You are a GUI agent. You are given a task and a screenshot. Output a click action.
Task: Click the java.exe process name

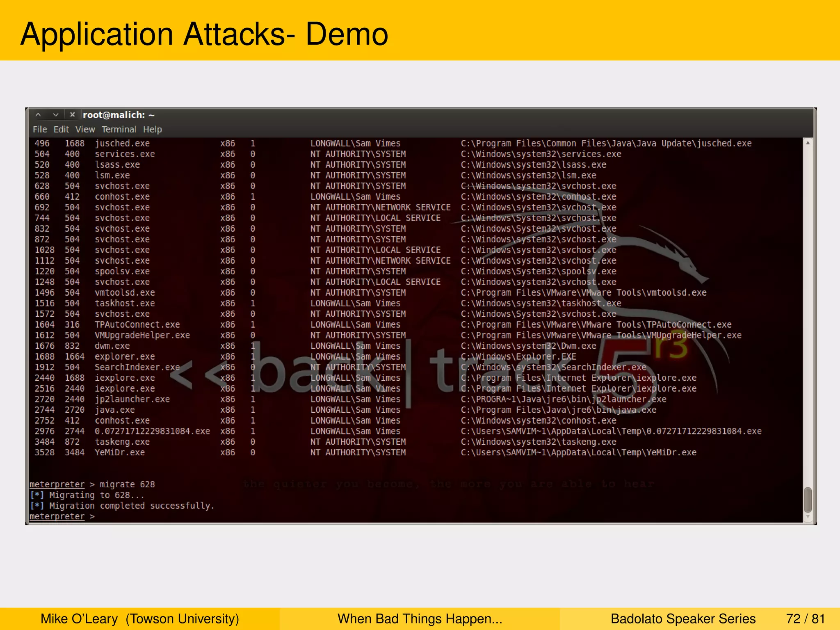[x=115, y=410]
